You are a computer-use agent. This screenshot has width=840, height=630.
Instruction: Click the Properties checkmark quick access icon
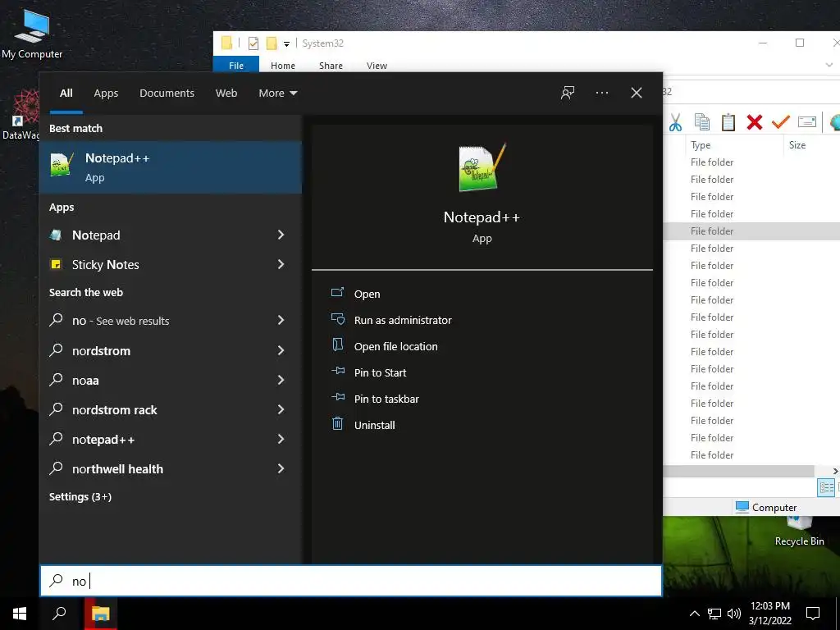pyautogui.click(x=253, y=43)
